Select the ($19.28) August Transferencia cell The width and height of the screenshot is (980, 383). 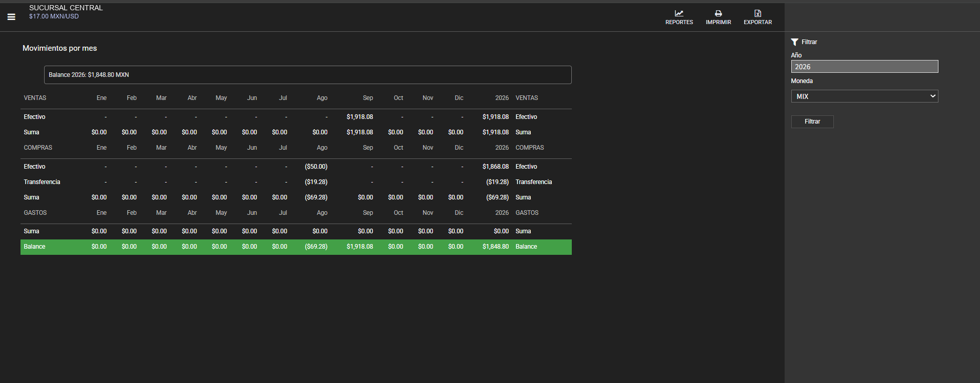pyautogui.click(x=316, y=182)
